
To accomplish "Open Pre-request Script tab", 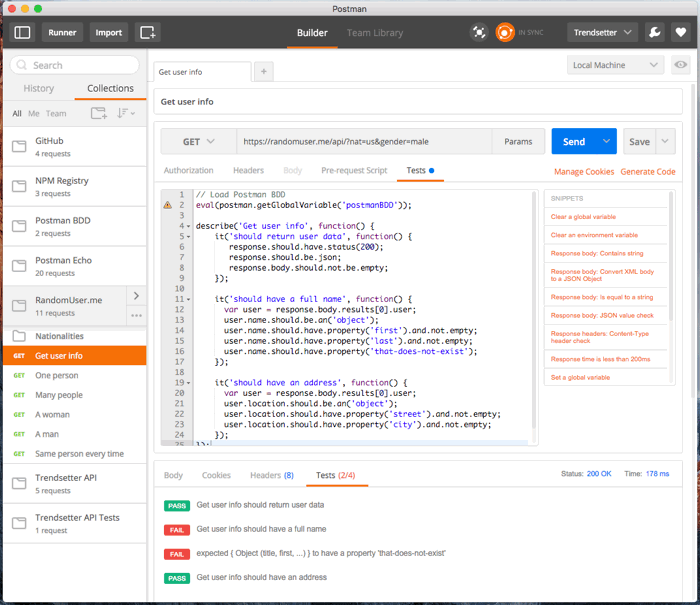I will pos(354,170).
